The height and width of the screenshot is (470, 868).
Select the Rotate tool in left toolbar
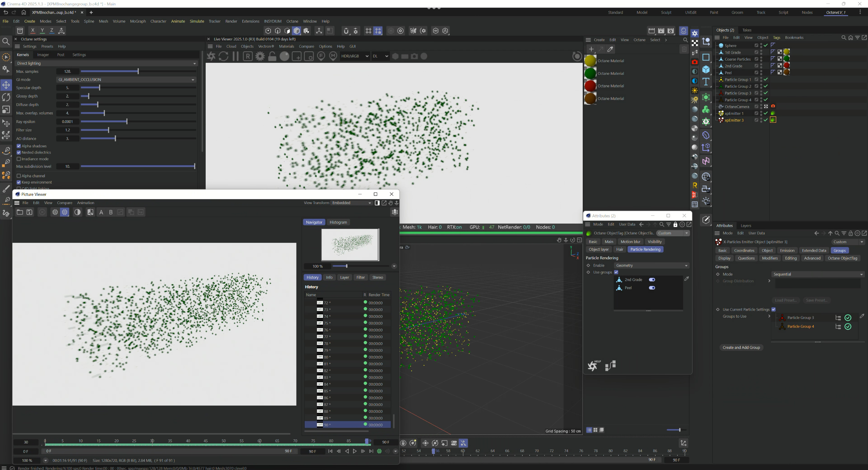6,97
